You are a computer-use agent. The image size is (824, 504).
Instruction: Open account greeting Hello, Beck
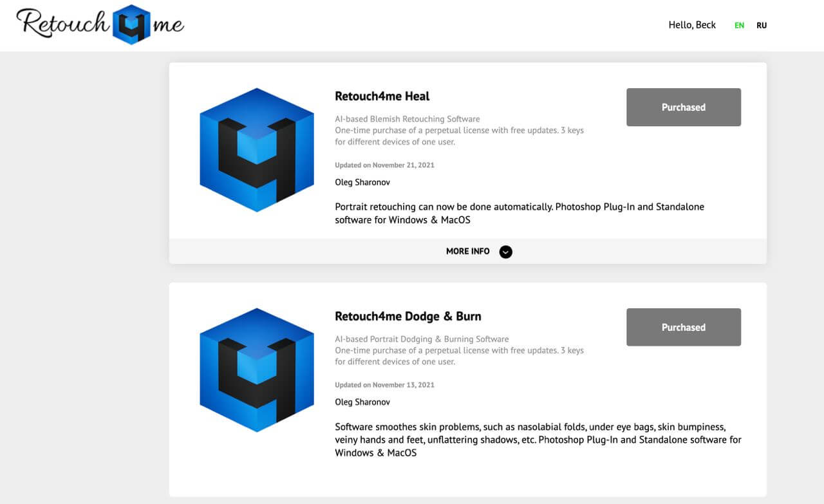click(692, 25)
